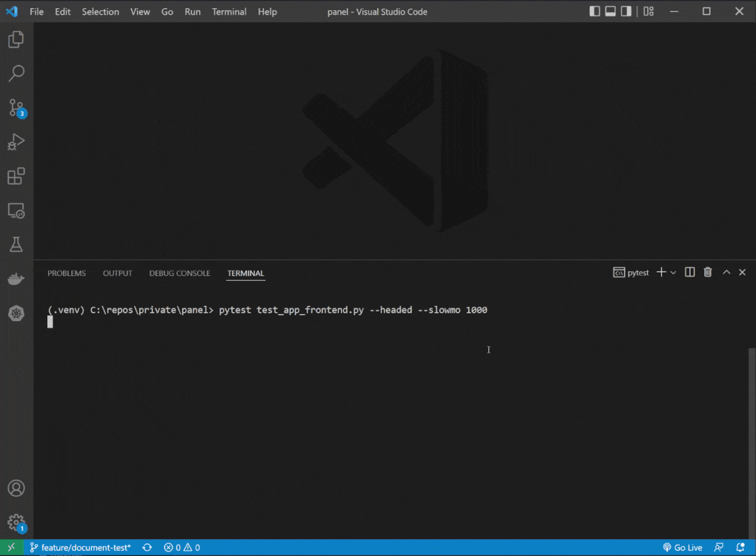Open the Testing flask icon
The image size is (756, 556).
pyautogui.click(x=16, y=244)
